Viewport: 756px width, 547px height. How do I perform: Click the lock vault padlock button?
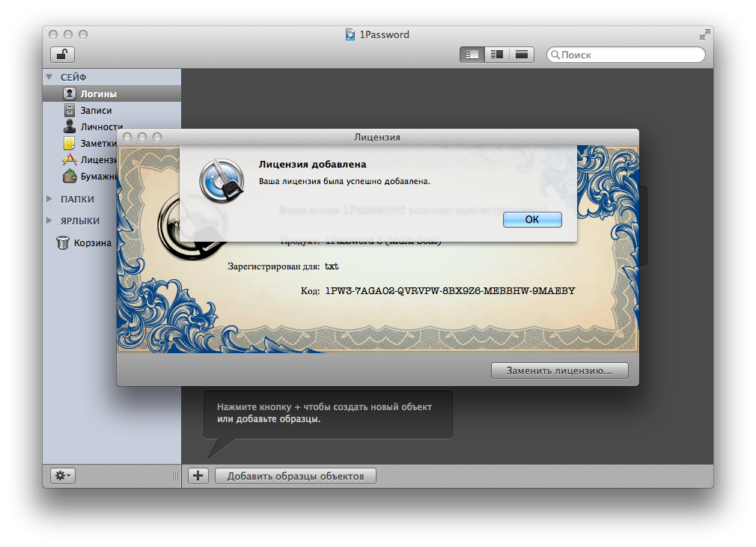62,55
